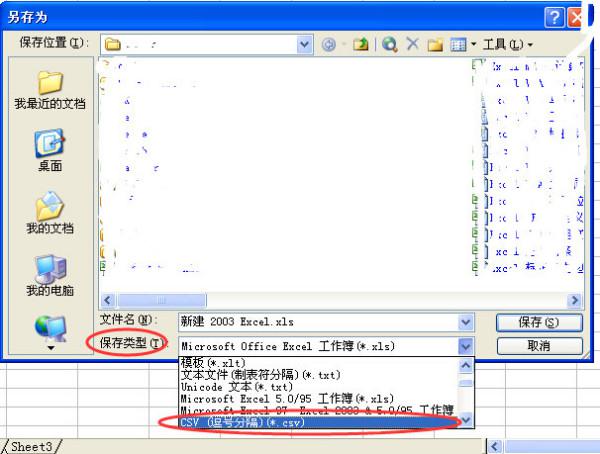Open the Views icon dropdown arrow
Viewport: 600px width, 454px height.
[x=473, y=44]
